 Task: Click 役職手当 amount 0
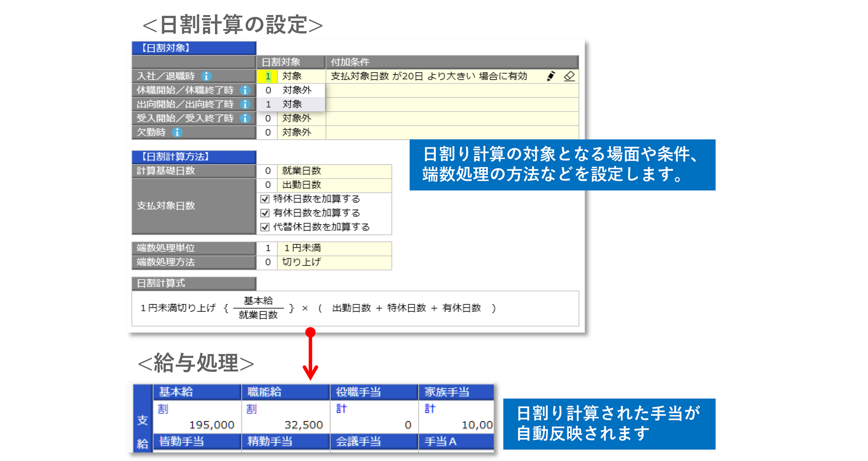(408, 425)
